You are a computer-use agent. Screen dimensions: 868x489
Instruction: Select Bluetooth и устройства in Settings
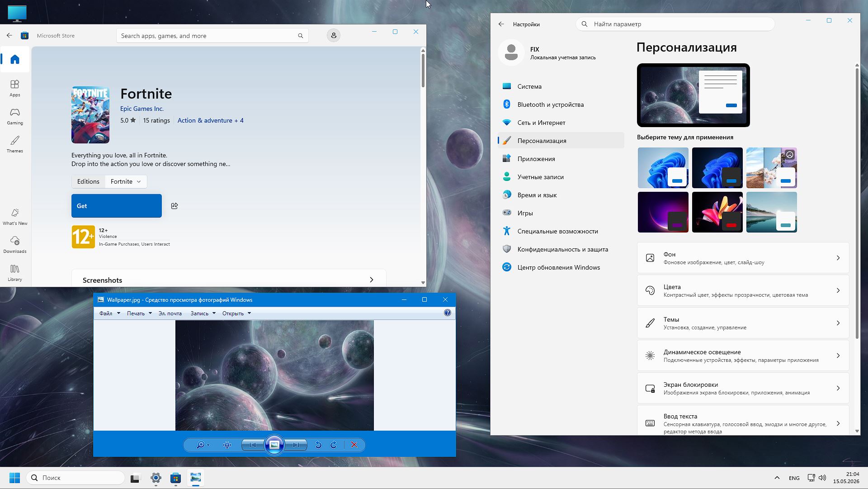(561, 104)
